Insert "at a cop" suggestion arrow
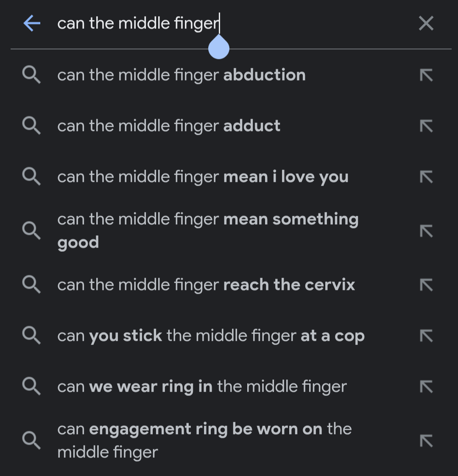The width and height of the screenshot is (458, 476). coord(426,336)
